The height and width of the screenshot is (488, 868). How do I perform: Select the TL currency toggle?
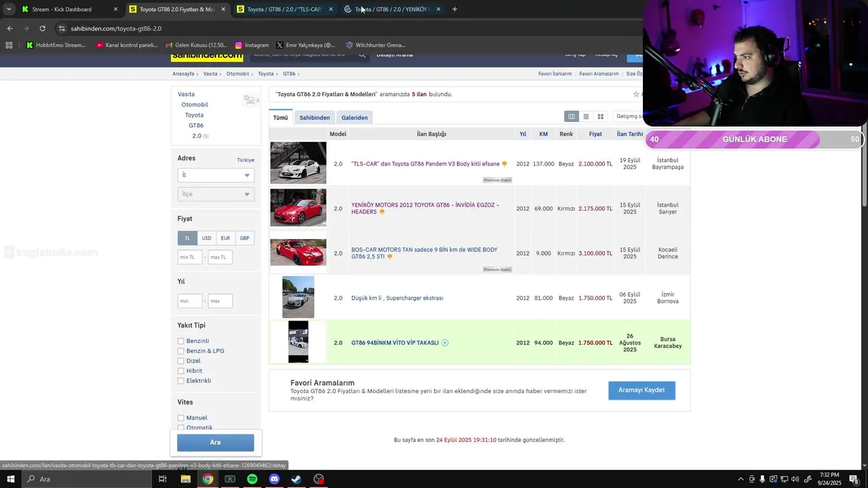pyautogui.click(x=187, y=238)
